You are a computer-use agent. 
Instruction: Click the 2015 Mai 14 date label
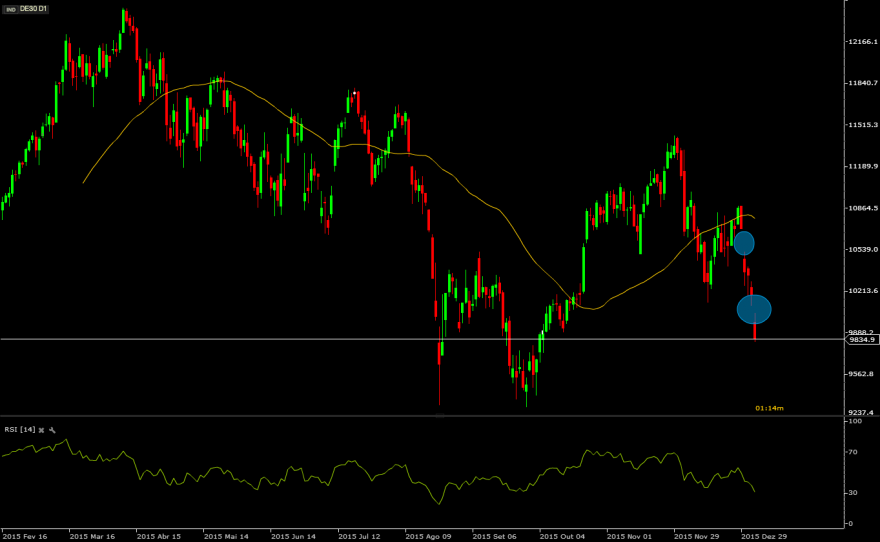[226, 536]
